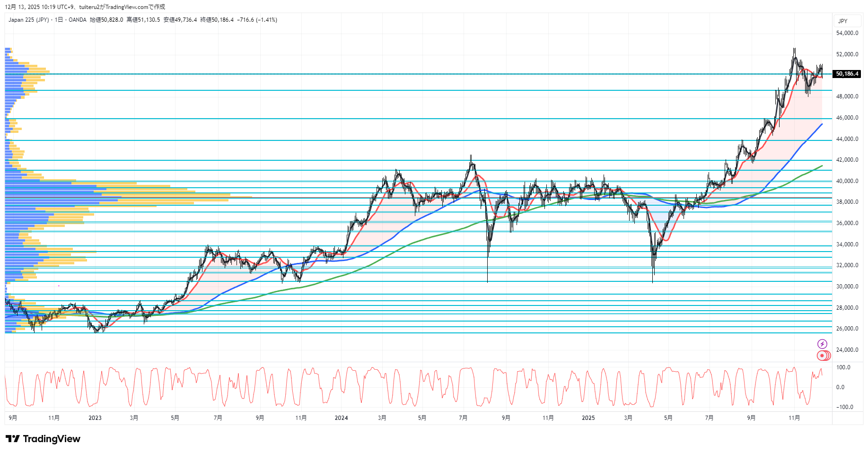Click the OANDA data source label
Screen dimensions: 868x453
[x=78, y=20]
